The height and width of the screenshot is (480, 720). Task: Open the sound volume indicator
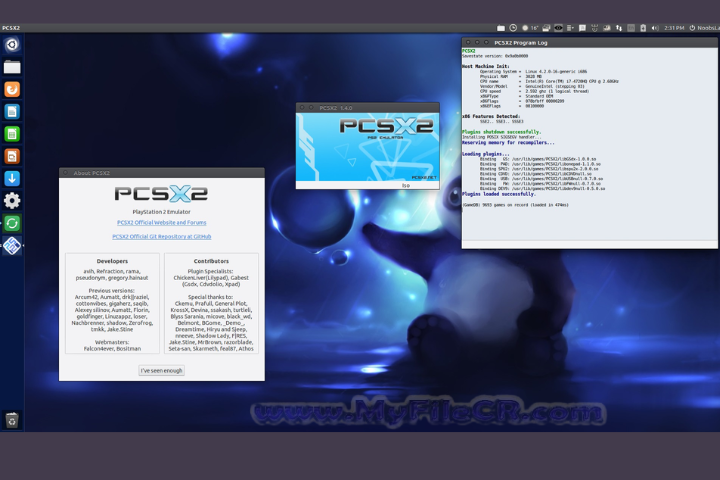point(655,28)
